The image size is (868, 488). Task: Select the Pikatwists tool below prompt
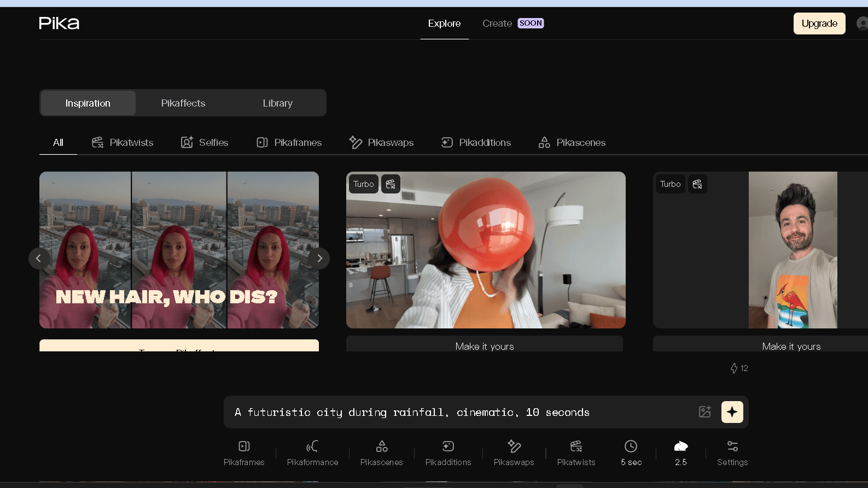(576, 454)
